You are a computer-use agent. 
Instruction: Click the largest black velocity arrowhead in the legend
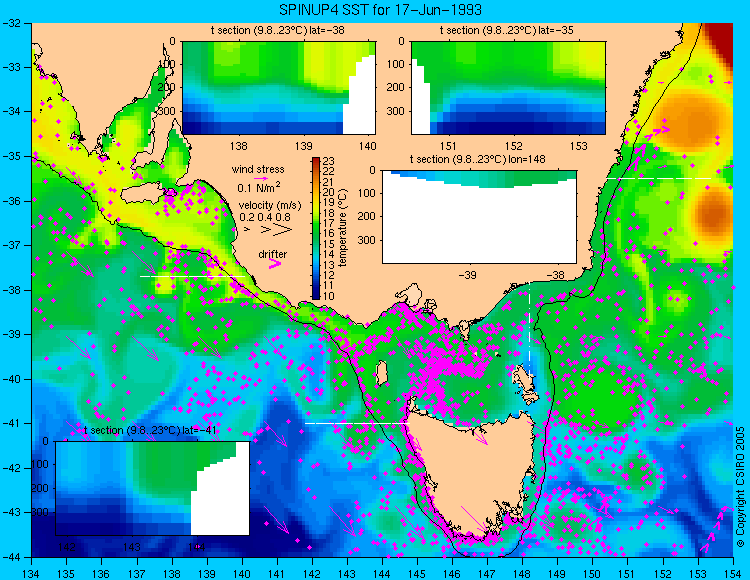coord(283,230)
